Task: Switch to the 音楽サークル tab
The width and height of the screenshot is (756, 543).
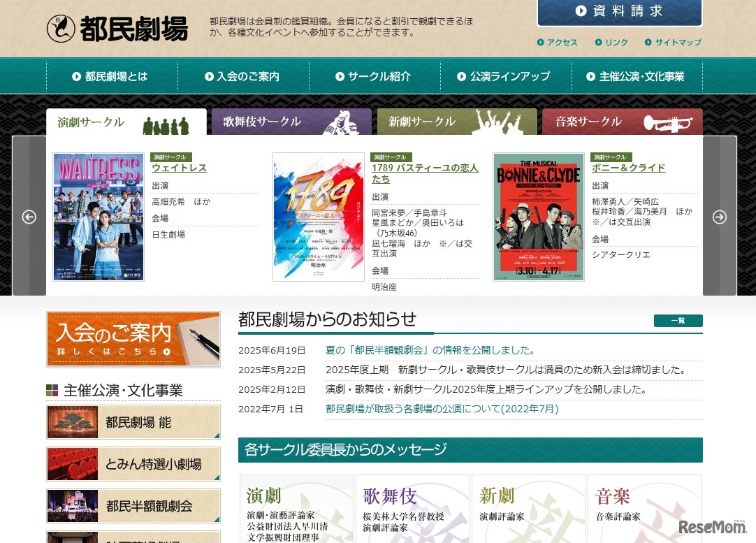Action: 622,122
